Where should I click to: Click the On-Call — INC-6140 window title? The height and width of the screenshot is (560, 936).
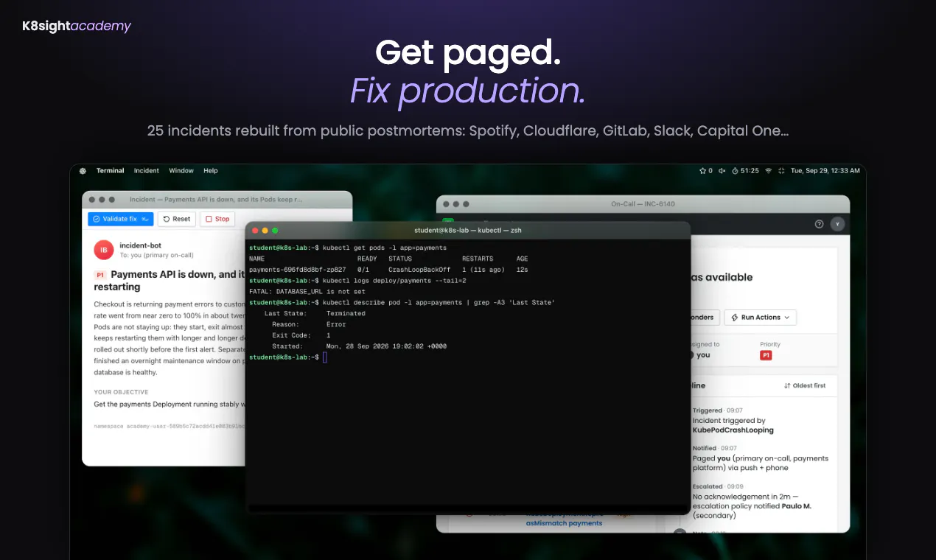(x=643, y=204)
